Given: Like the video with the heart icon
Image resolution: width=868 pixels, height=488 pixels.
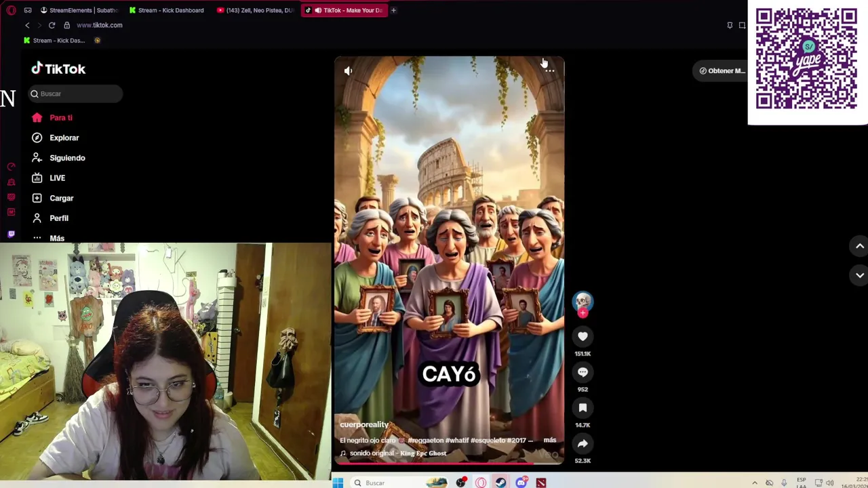Looking at the screenshot, I should (583, 336).
